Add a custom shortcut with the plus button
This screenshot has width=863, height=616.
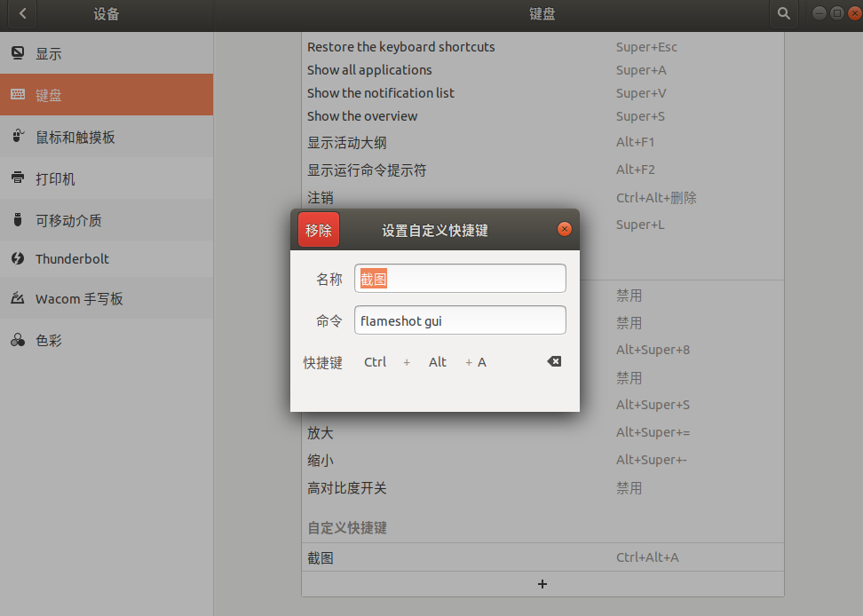(x=542, y=584)
